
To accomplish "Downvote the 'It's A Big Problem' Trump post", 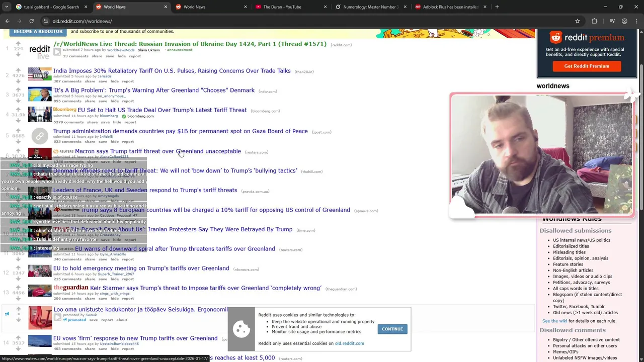I will [x=18, y=101].
